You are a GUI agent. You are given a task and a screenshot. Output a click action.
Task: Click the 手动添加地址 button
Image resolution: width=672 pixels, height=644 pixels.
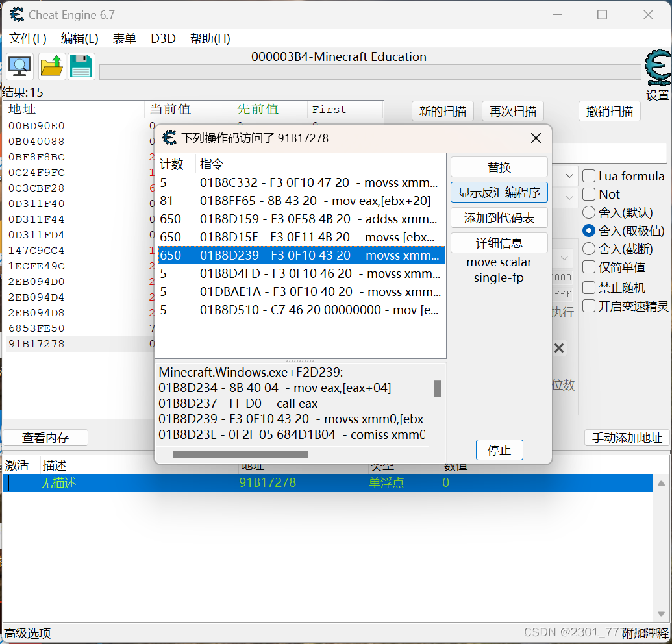click(627, 438)
